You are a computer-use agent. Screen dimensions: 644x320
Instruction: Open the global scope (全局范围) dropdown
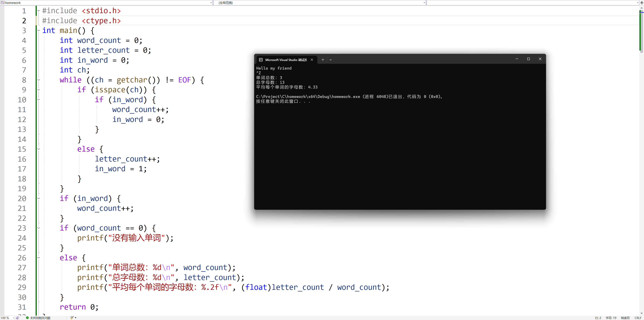424,3
